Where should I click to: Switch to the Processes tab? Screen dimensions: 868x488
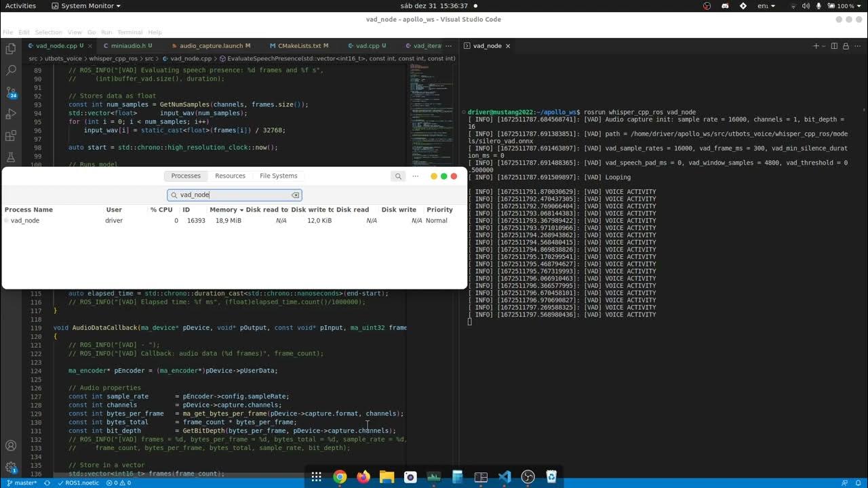(x=186, y=176)
